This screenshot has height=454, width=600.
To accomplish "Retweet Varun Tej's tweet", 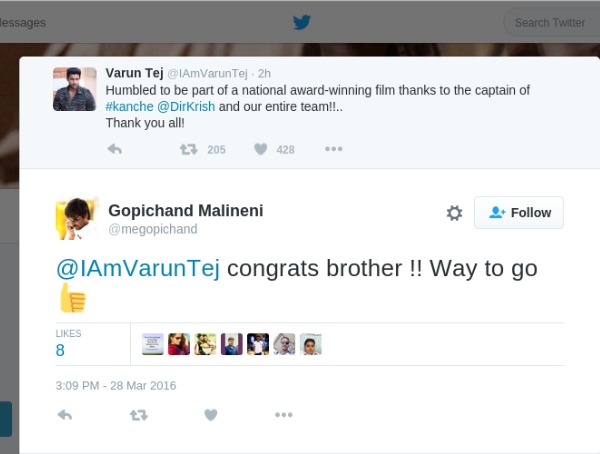I will point(188,149).
